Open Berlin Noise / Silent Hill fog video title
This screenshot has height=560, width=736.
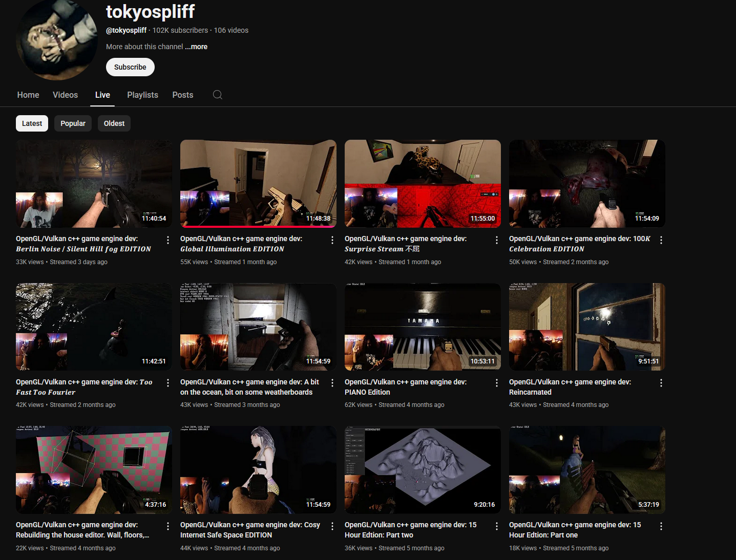[83, 244]
